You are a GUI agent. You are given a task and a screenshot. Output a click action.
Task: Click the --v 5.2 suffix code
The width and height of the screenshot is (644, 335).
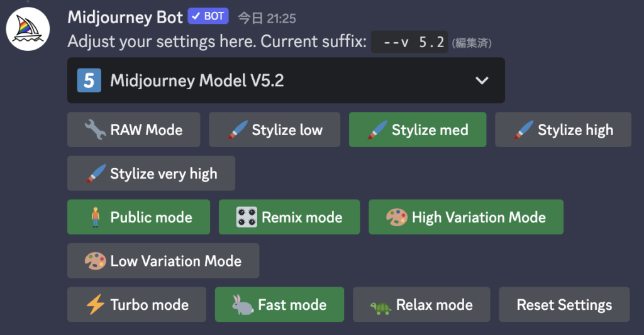click(409, 42)
